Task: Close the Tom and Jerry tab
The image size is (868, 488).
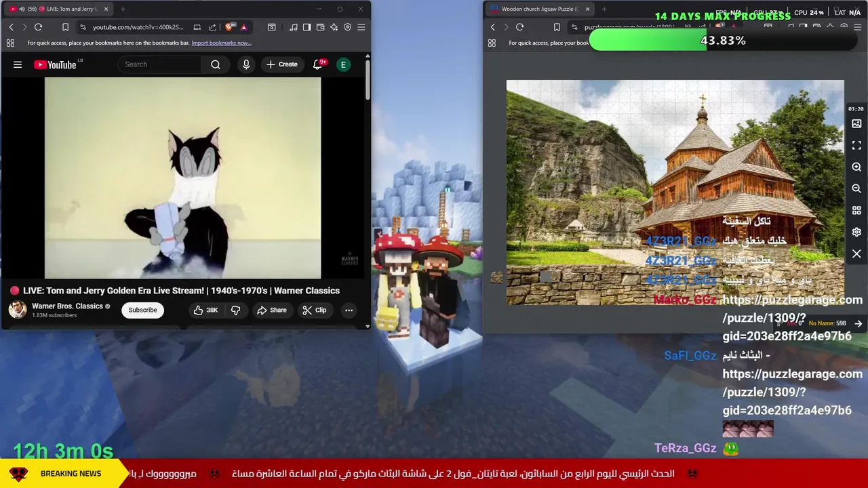Action: 106,9
